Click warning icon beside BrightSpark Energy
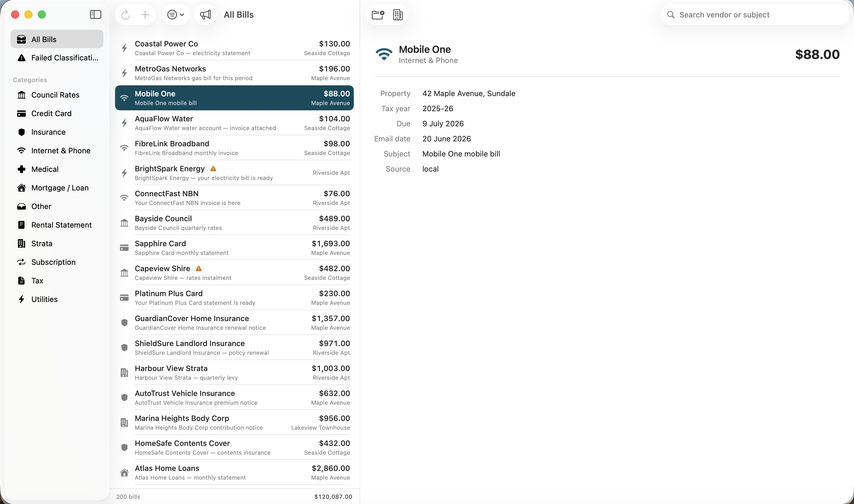854x504 pixels. pos(213,169)
